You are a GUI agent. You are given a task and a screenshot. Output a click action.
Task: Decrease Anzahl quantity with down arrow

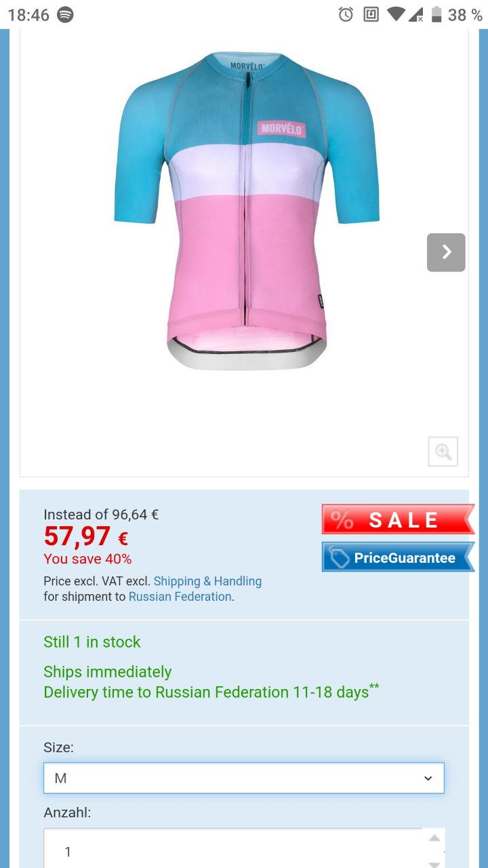pos(434,863)
